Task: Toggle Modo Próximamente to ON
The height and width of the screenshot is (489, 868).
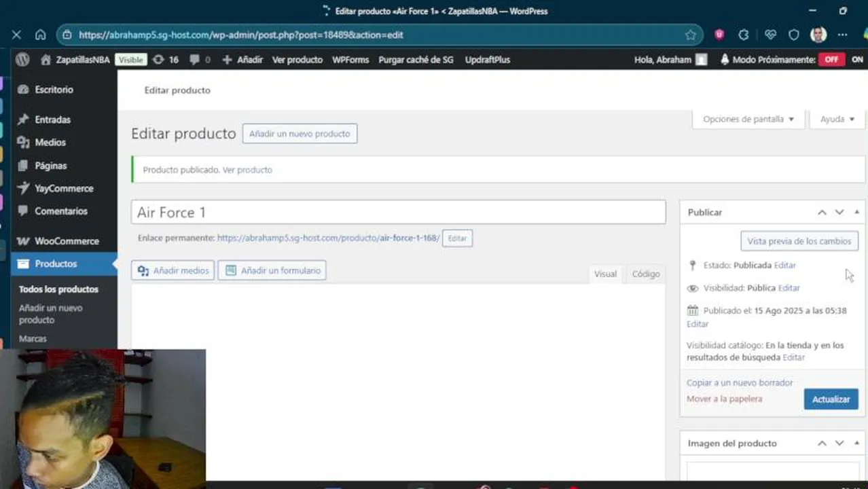Action: 857,60
